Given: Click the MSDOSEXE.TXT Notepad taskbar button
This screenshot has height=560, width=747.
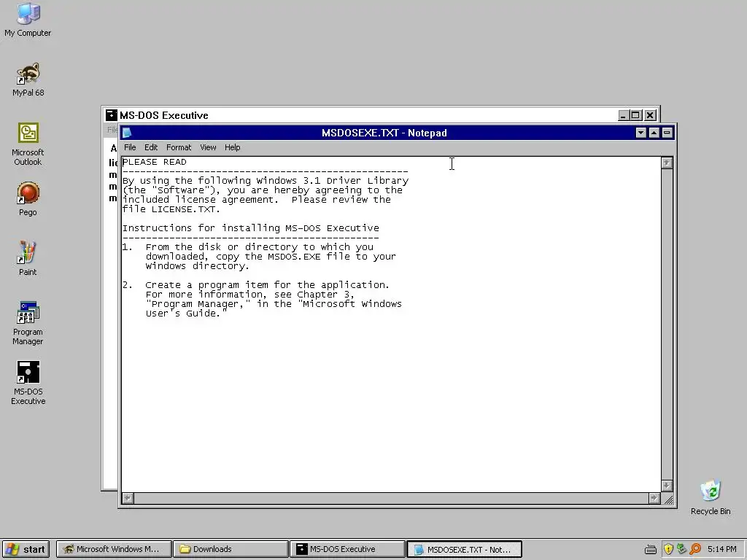Looking at the screenshot, I should [464, 549].
